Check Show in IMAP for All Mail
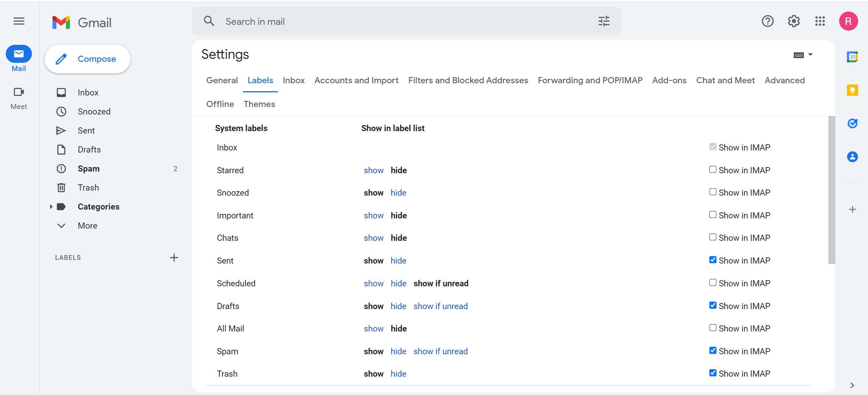 tap(713, 328)
